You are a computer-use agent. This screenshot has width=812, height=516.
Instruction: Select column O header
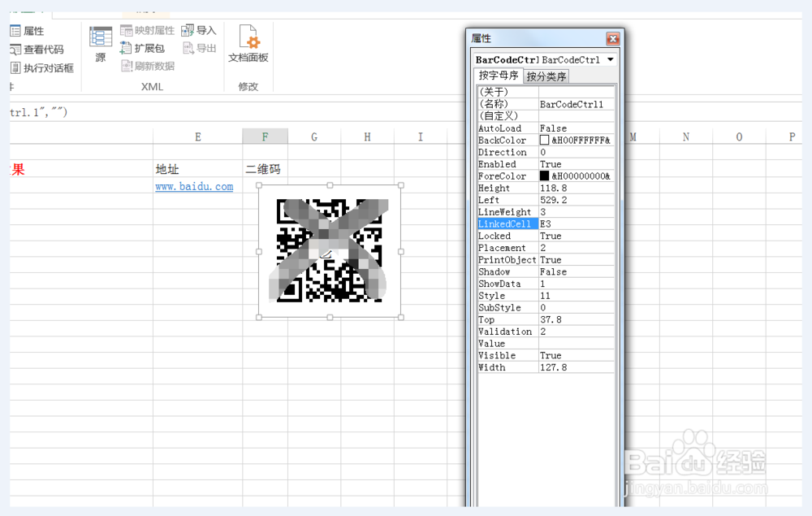(739, 137)
